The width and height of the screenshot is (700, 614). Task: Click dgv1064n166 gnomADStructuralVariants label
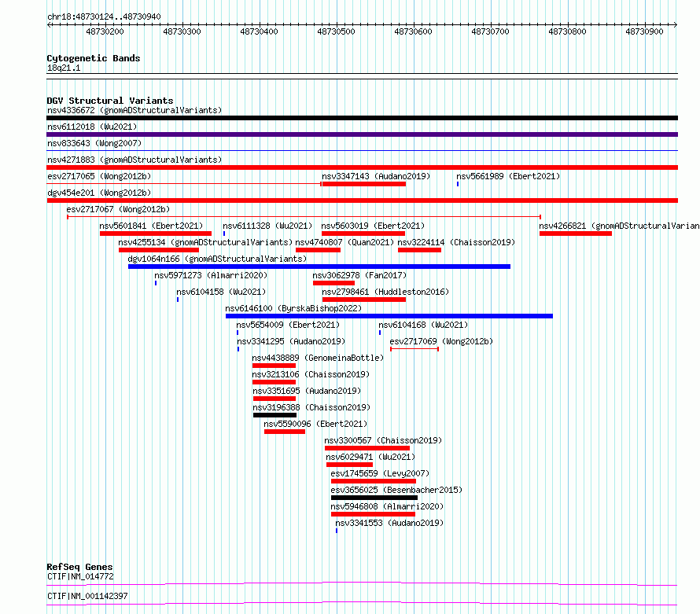click(x=217, y=259)
